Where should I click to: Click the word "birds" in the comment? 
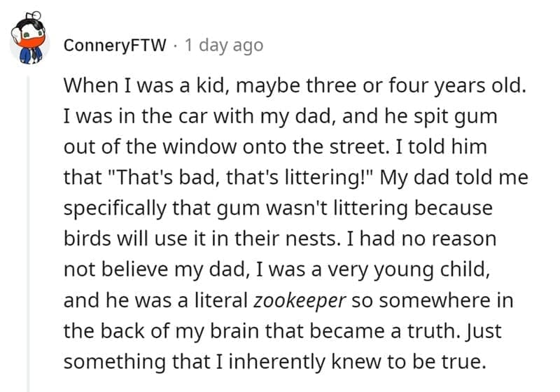click(84, 239)
